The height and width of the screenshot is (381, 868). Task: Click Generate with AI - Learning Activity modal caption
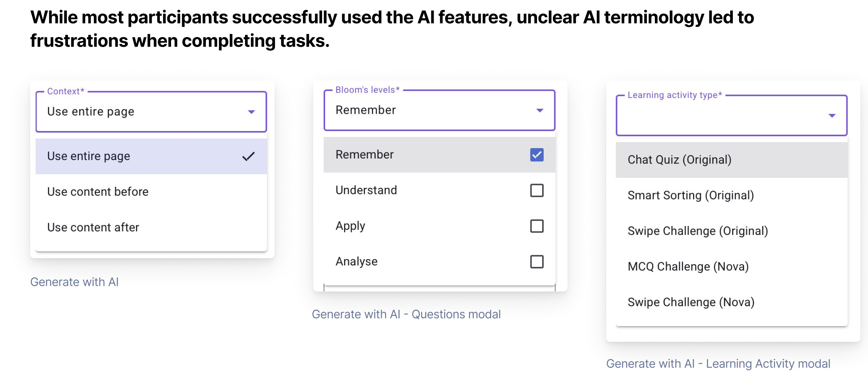(718, 364)
